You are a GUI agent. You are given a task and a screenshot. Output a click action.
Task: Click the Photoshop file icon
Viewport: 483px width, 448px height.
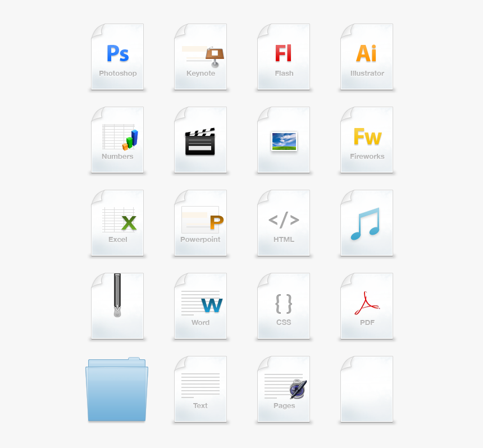click(x=117, y=57)
